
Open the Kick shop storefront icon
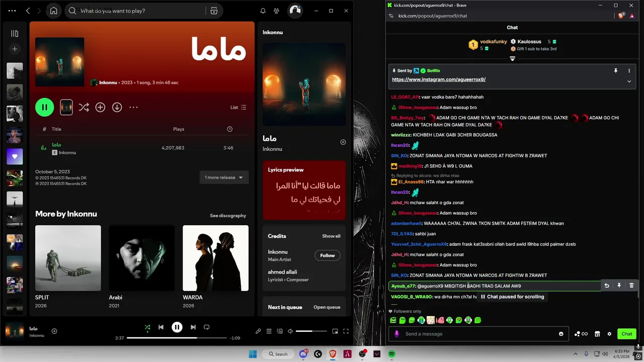pyautogui.click(x=597, y=334)
